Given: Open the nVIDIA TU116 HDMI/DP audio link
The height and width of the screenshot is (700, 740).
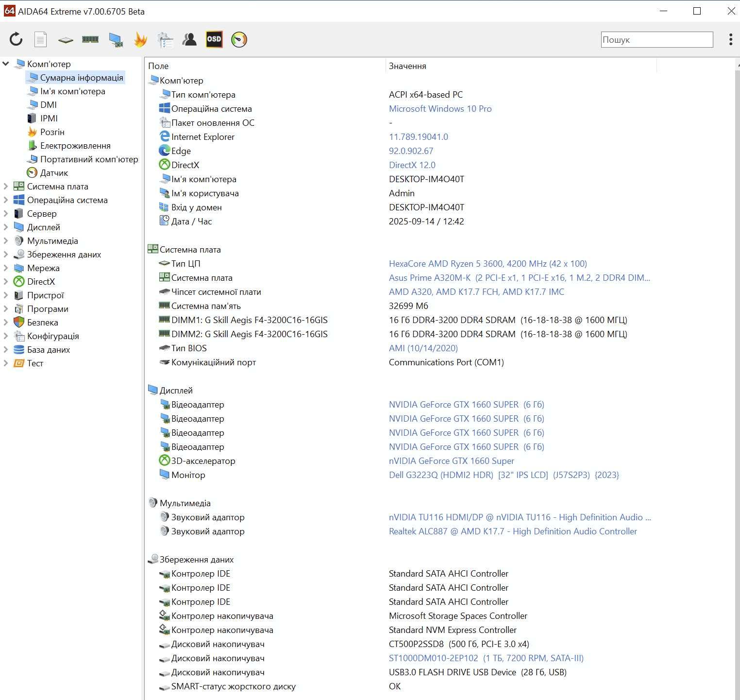Looking at the screenshot, I should pos(520,517).
